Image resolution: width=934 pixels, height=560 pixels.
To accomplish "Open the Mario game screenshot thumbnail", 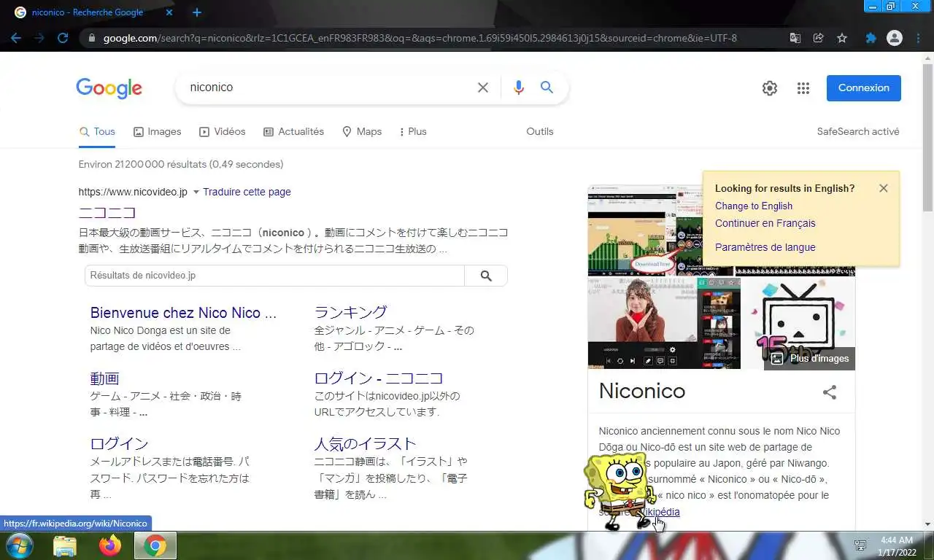I will [631, 230].
